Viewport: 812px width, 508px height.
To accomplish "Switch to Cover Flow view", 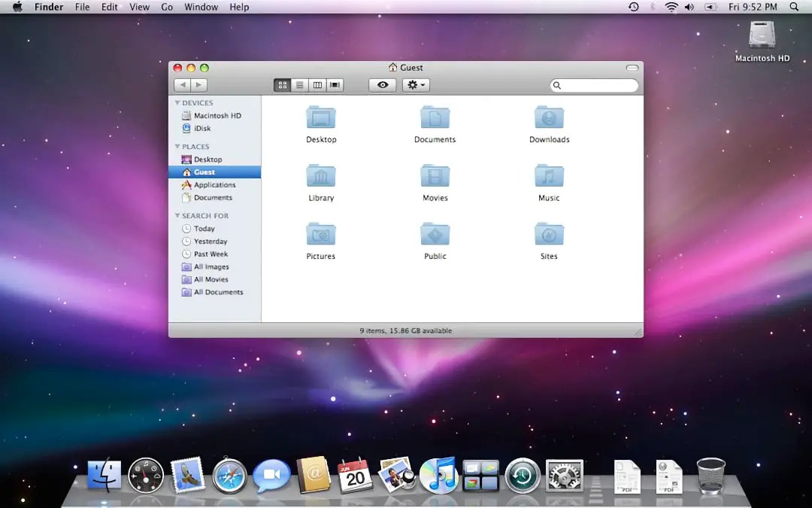I will 335,84.
